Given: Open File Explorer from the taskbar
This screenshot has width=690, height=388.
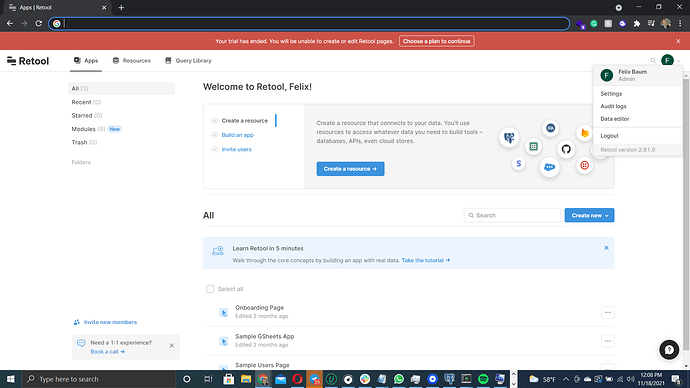Looking at the screenshot, I should pyautogui.click(x=246, y=379).
